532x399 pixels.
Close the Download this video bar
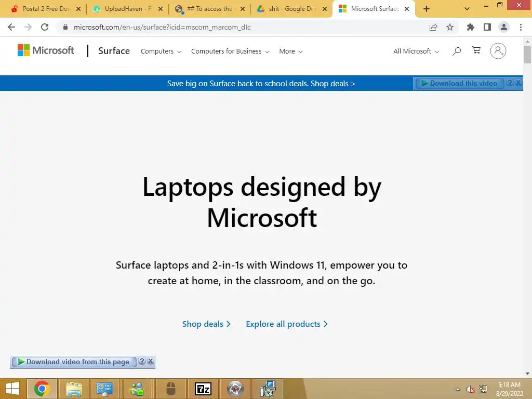coord(518,83)
